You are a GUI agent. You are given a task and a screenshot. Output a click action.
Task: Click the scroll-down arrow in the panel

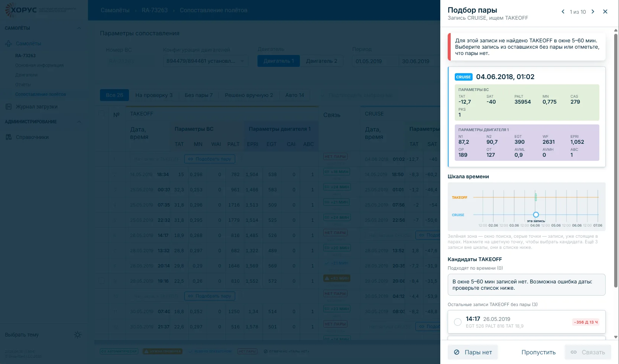point(616,337)
